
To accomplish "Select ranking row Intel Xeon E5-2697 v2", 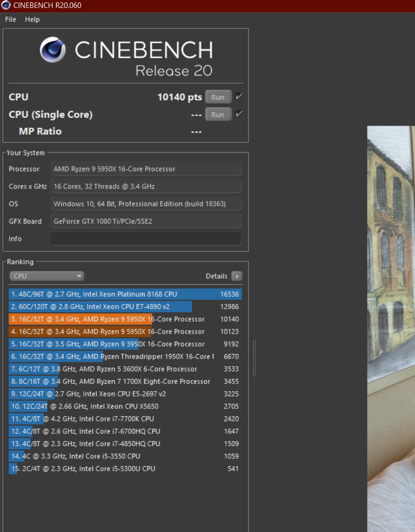I will (x=125, y=394).
